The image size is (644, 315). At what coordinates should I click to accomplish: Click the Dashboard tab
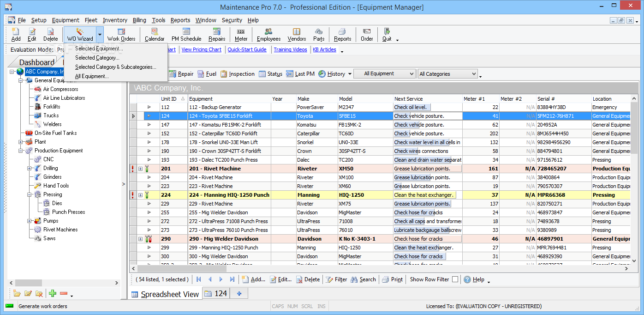(36, 62)
